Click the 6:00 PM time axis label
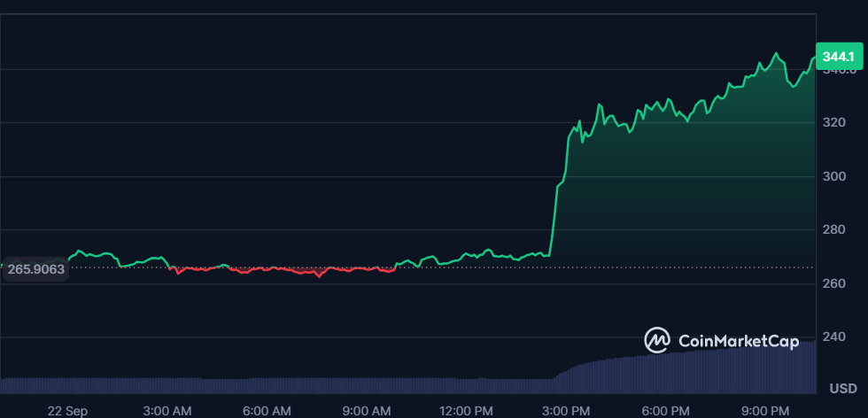The image size is (868, 418). click(665, 411)
